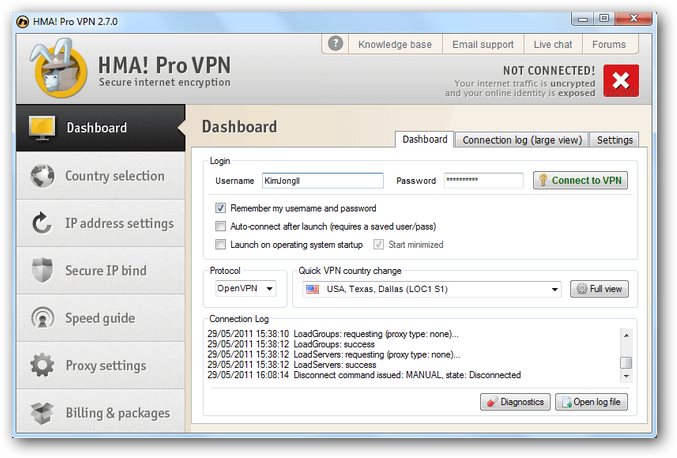Viewport: 677px width, 458px height.
Task: Open Speed guide section
Action: pos(101,318)
